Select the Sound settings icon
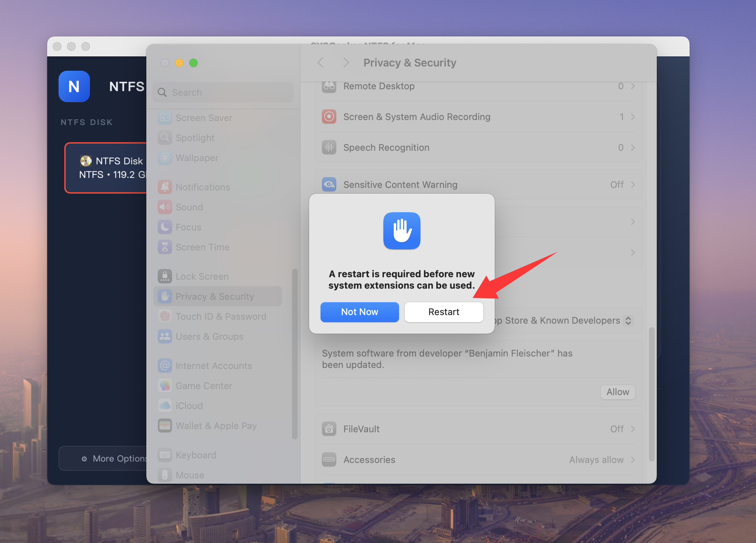Viewport: 756px width, 543px height. pos(165,207)
